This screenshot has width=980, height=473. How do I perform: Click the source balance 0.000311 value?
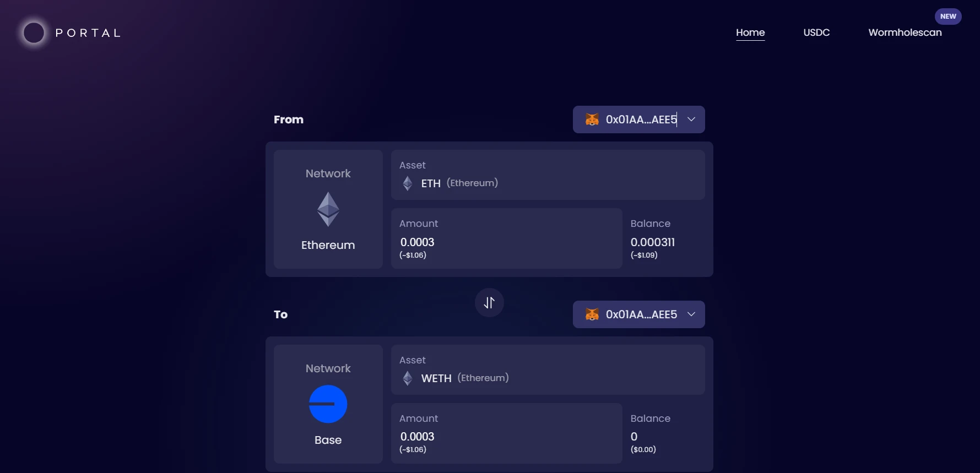(653, 242)
